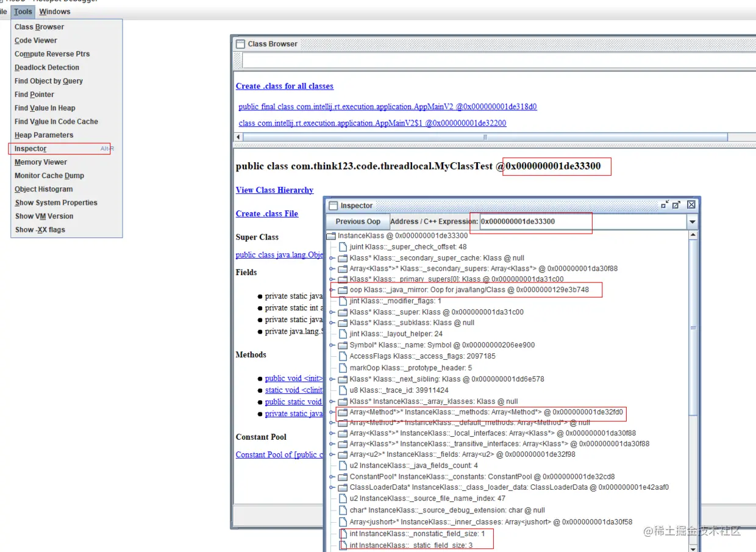Expand the _transitive_interfaces tree node

(332, 444)
